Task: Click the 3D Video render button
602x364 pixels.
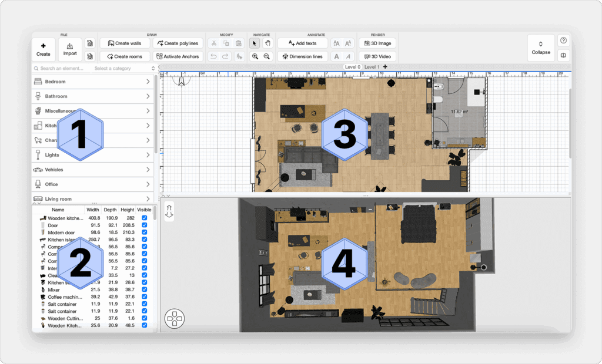Action: (x=377, y=57)
